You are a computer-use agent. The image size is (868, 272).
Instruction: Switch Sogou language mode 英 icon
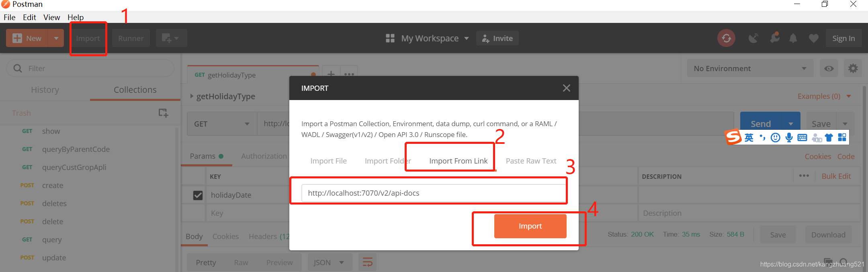coord(749,137)
